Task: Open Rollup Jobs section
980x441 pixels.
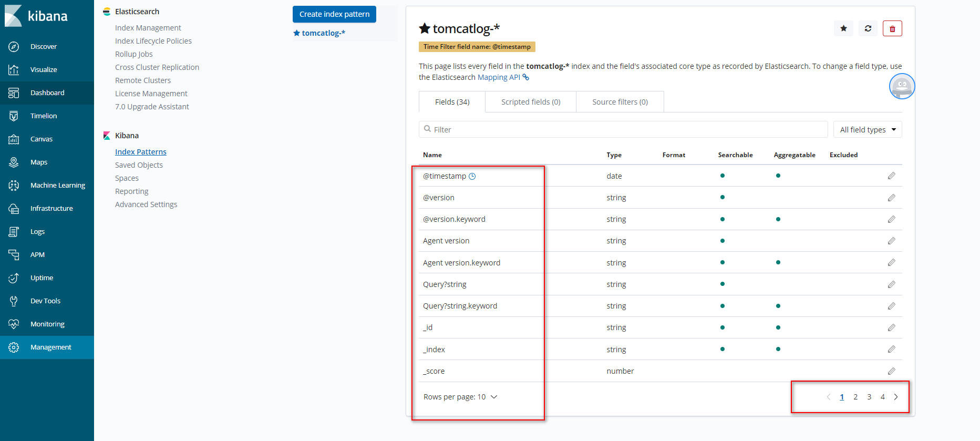Action: point(134,54)
